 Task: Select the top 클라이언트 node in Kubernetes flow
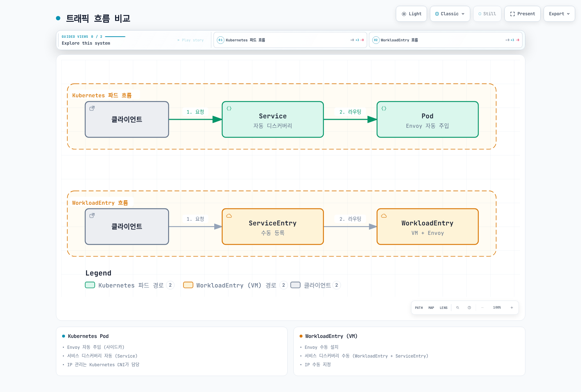127,119
